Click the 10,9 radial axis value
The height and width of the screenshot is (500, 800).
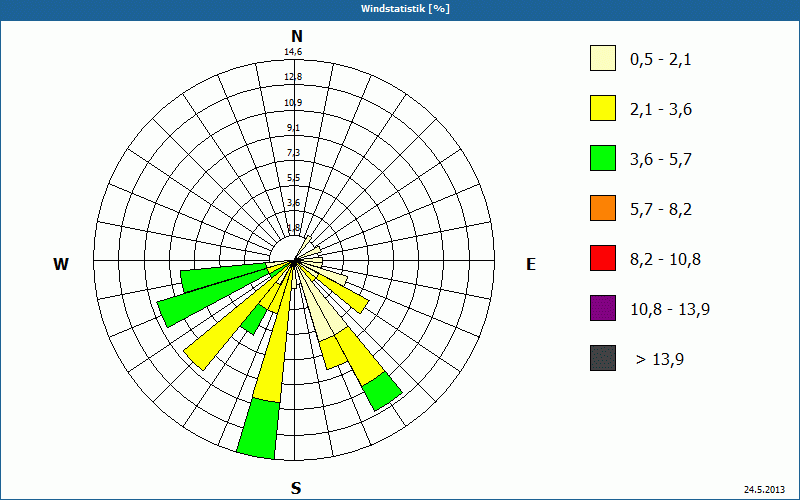[x=293, y=103]
